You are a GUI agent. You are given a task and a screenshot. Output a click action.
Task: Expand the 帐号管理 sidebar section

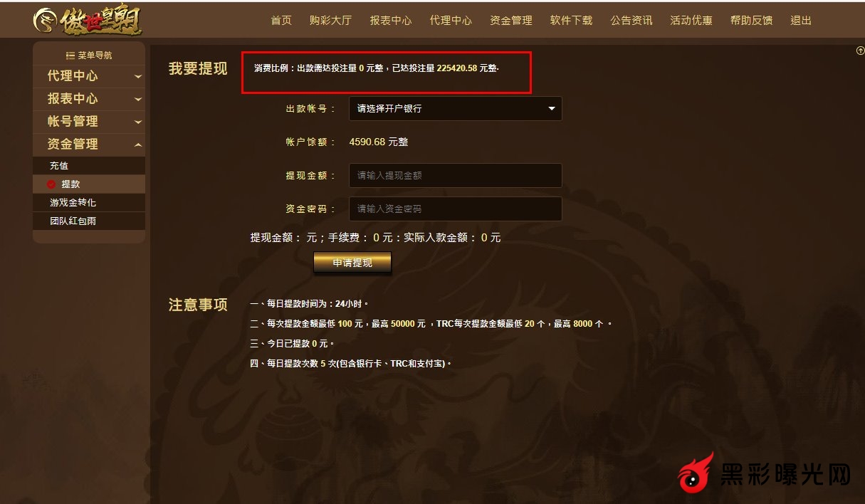pyautogui.click(x=89, y=122)
